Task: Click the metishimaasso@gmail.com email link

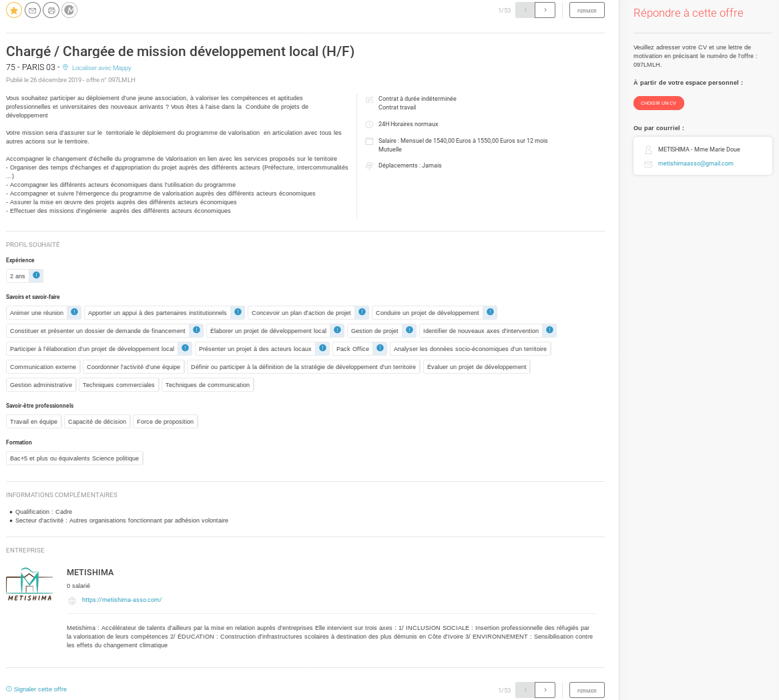Action: click(696, 163)
